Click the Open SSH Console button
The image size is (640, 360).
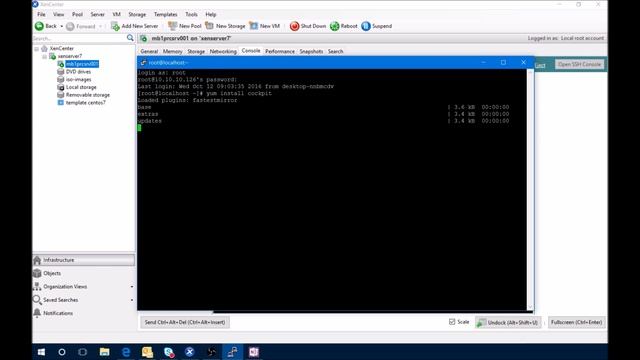pos(579,64)
